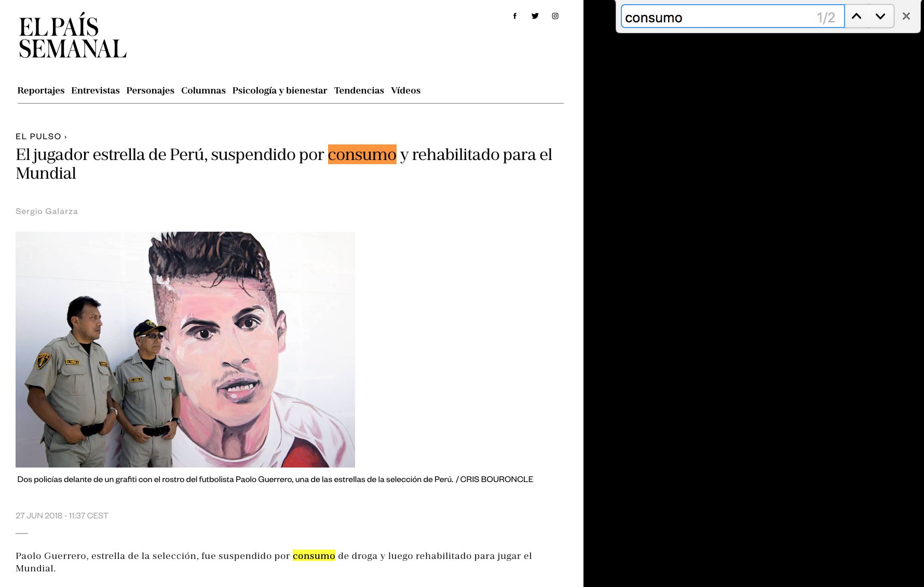This screenshot has width=924, height=587.
Task: Open the Vídeos section
Action: 405,90
